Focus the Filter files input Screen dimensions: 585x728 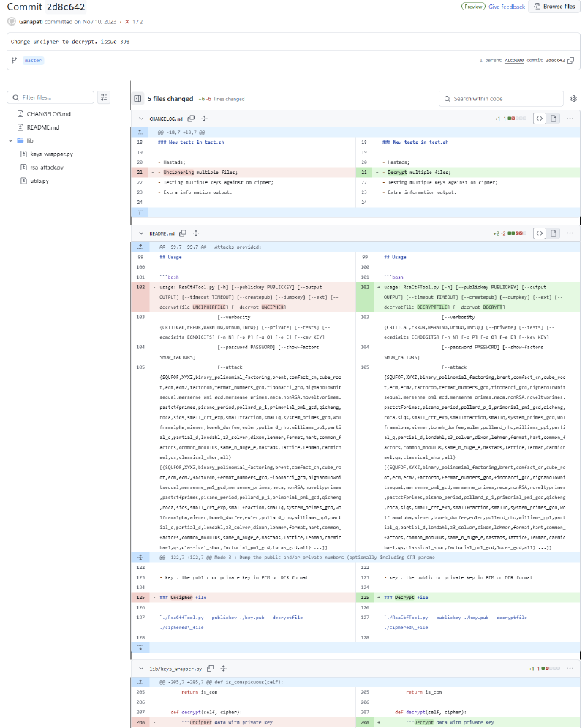coord(50,97)
